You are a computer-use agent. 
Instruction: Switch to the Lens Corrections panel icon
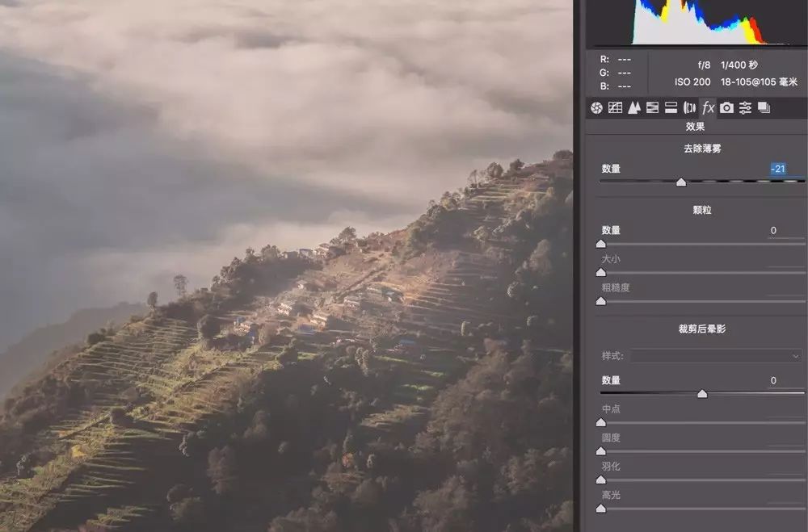[689, 107]
